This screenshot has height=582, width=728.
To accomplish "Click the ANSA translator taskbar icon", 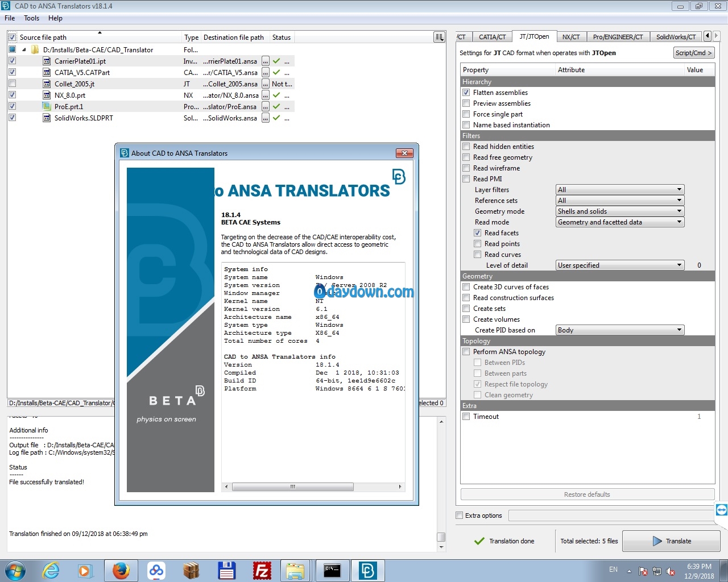I will pos(367,571).
